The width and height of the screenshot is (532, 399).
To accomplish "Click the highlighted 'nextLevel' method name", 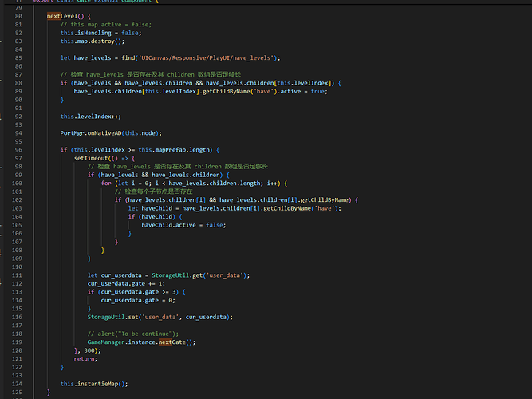I will pyautogui.click(x=61, y=16).
